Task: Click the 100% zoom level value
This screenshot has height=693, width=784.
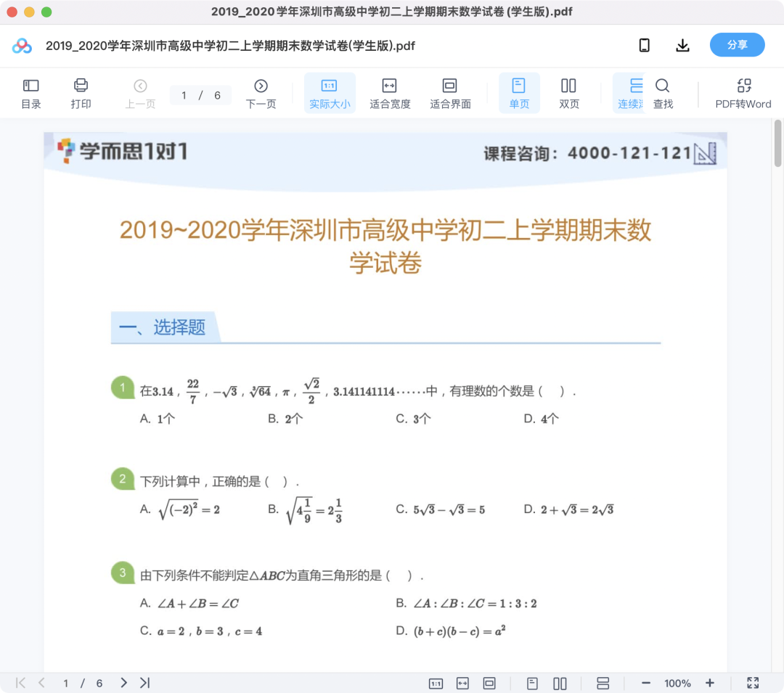Action: click(x=677, y=684)
